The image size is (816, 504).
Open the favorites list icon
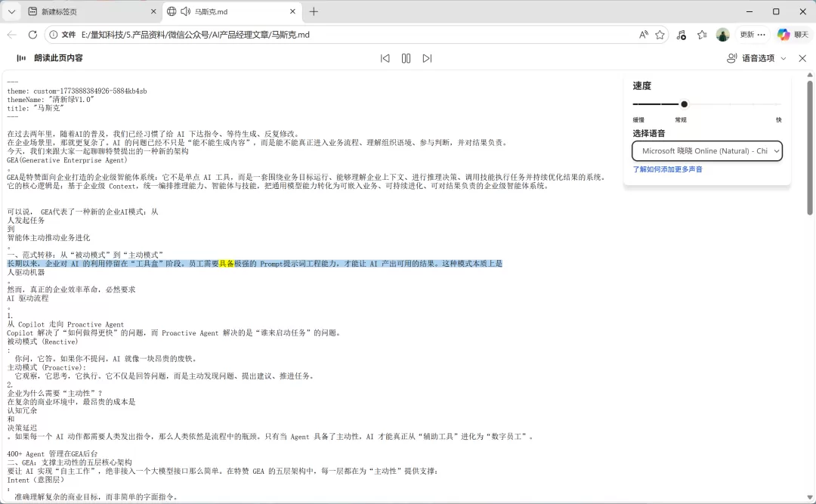[x=702, y=35]
